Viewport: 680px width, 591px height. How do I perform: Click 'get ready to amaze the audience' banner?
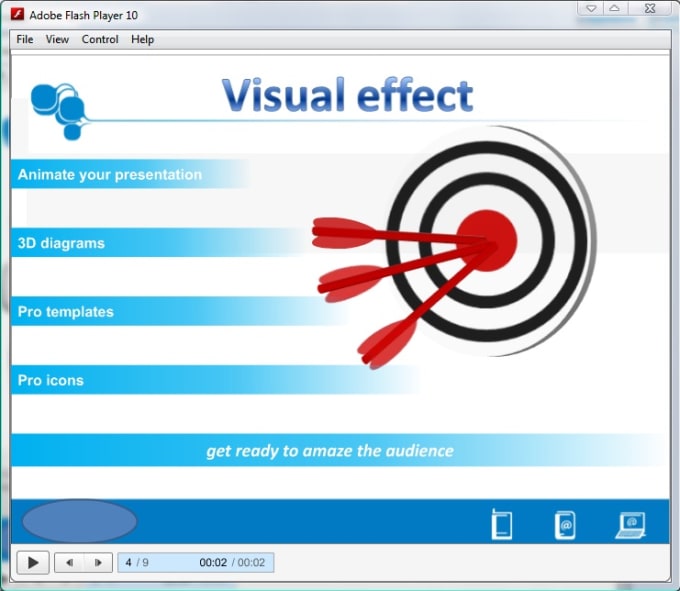point(340,450)
